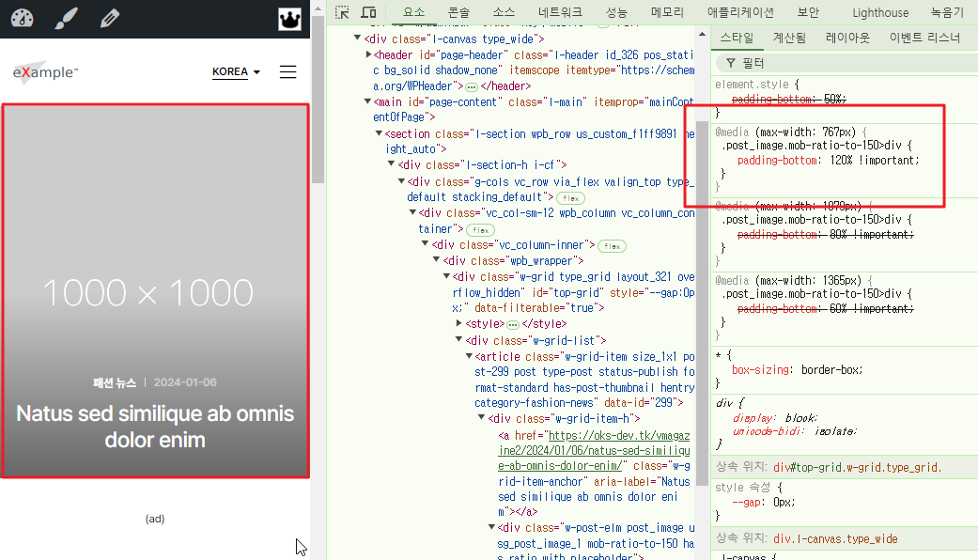Click the eXample site logo
The image size is (978, 560).
click(x=45, y=71)
